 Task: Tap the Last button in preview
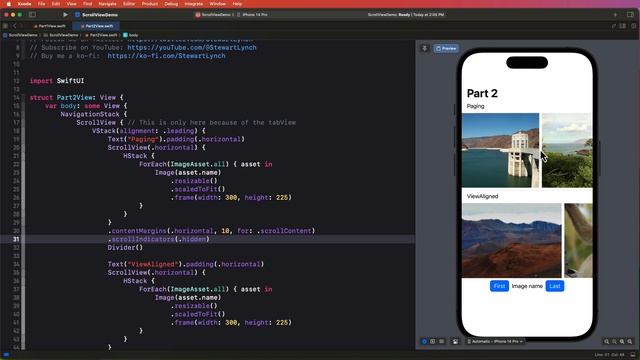pyautogui.click(x=555, y=286)
